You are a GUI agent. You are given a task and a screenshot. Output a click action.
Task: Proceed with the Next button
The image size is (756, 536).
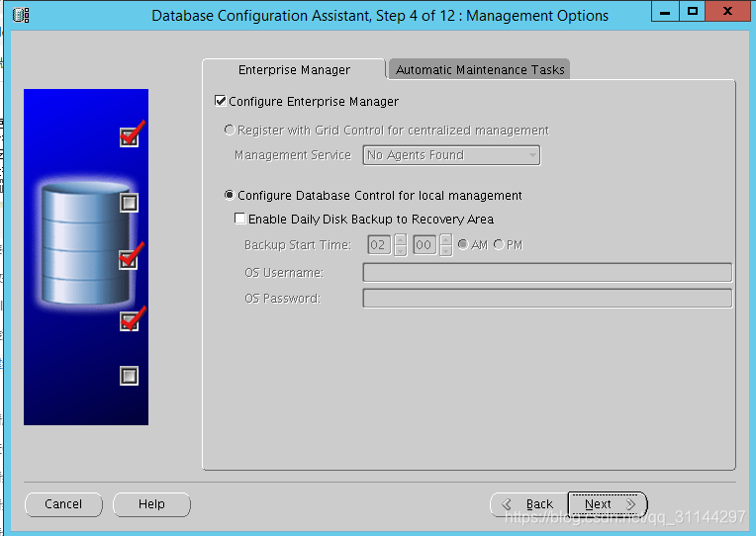pos(608,504)
